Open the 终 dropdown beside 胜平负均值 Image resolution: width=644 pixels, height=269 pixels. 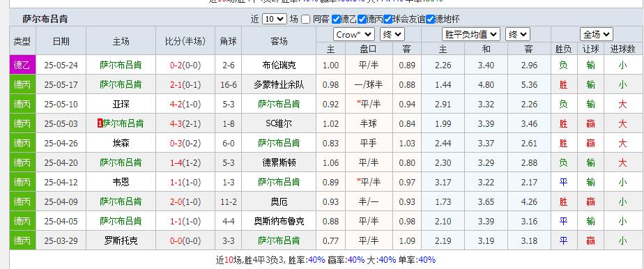pyautogui.click(x=517, y=35)
